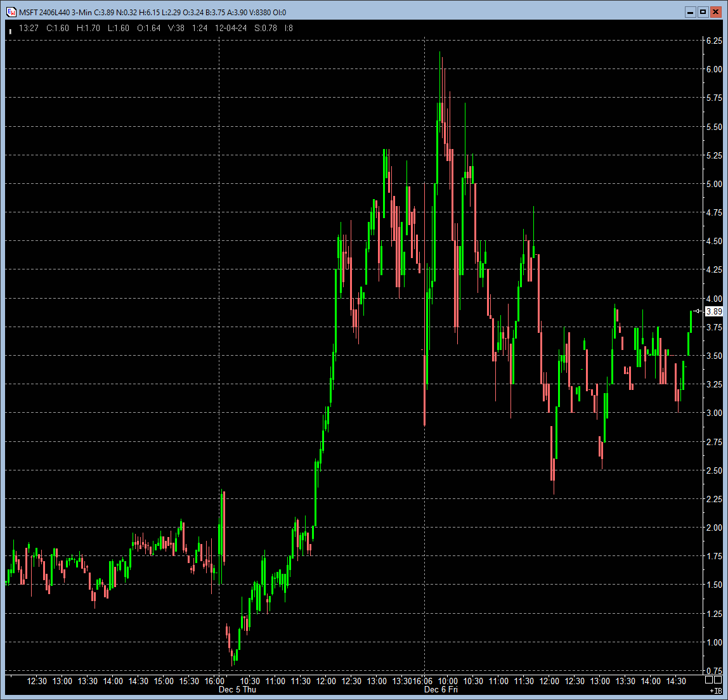Click the I:8 readout

click(x=289, y=29)
